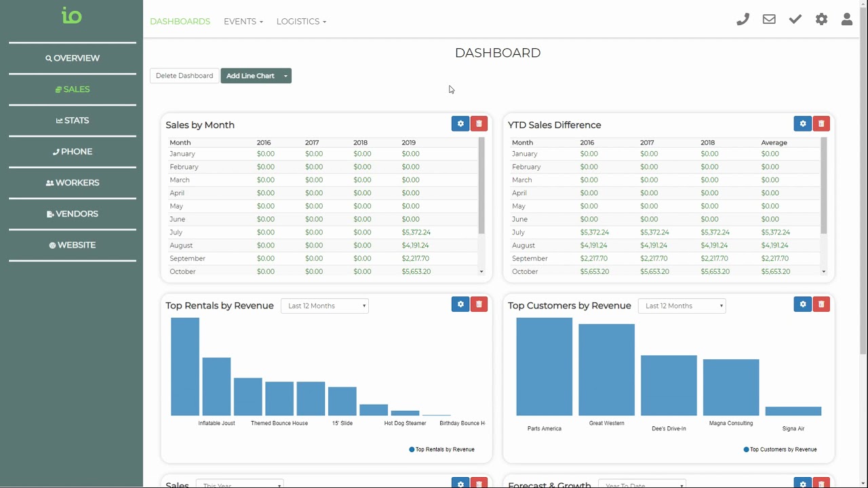868x488 pixels.
Task: Delete the Sales by Month widget
Action: [479, 123]
